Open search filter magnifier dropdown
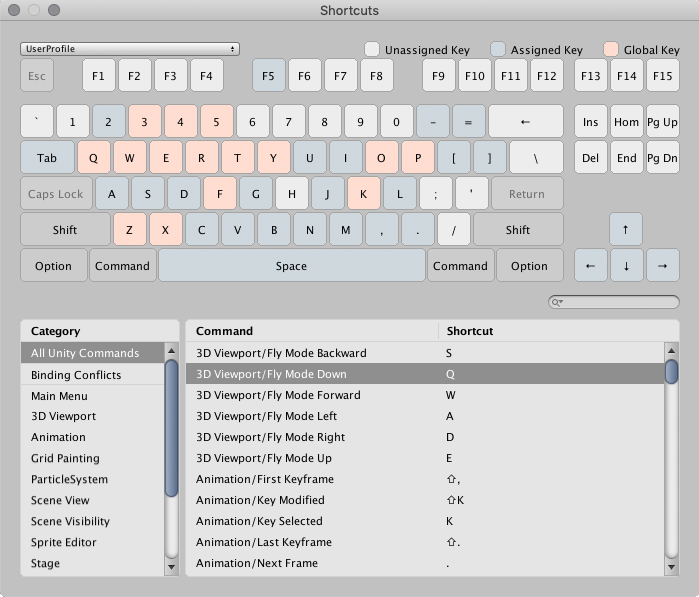Screen dimensions: 699x597 coord(557,302)
